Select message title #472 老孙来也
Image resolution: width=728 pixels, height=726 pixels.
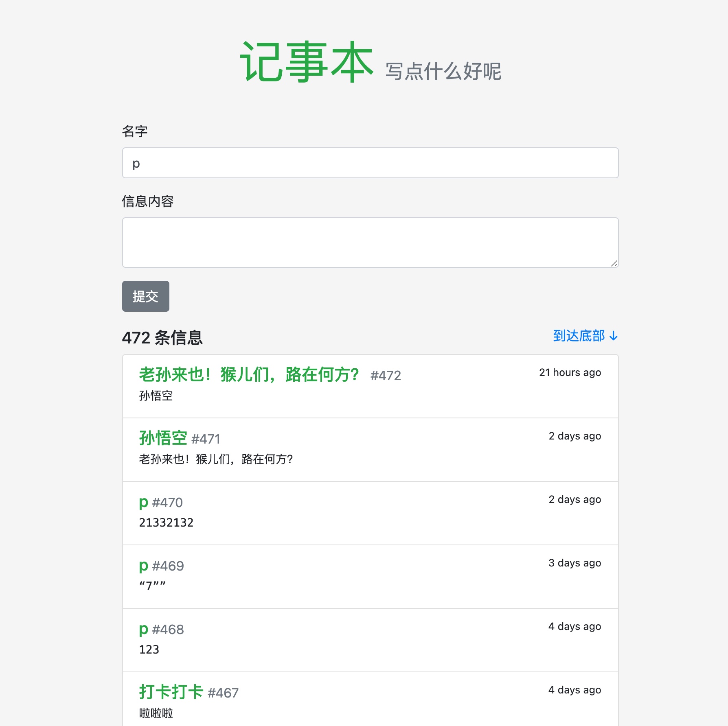249,374
